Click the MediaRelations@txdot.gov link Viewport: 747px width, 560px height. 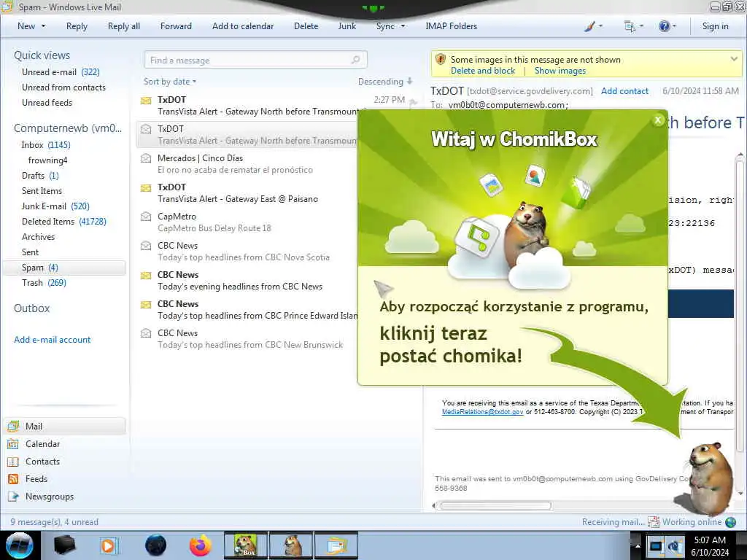click(483, 412)
